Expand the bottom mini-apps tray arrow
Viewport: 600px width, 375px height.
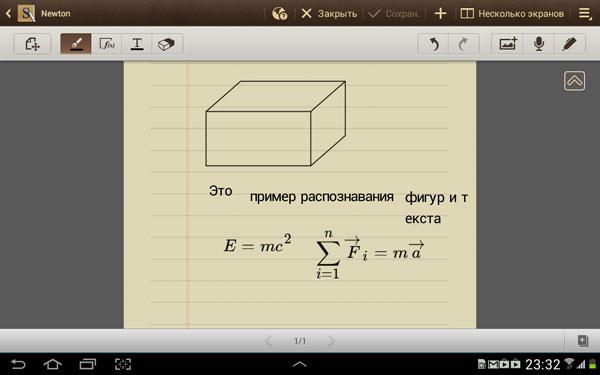click(300, 364)
